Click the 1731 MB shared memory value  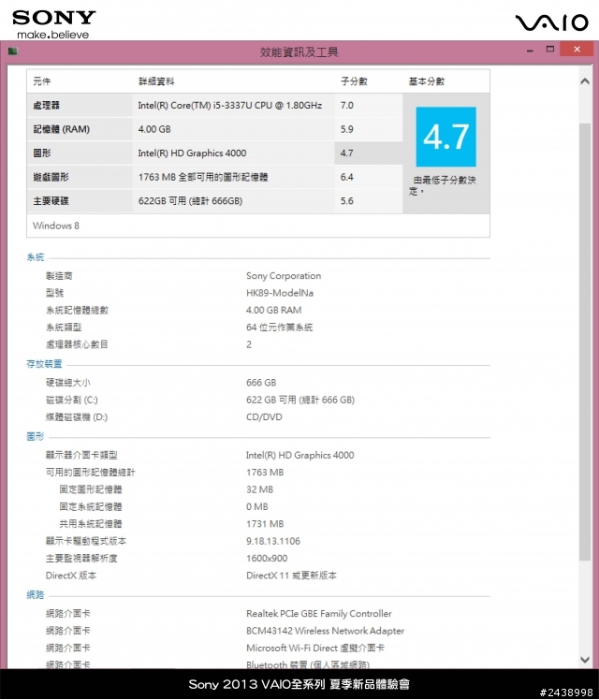coord(265,524)
